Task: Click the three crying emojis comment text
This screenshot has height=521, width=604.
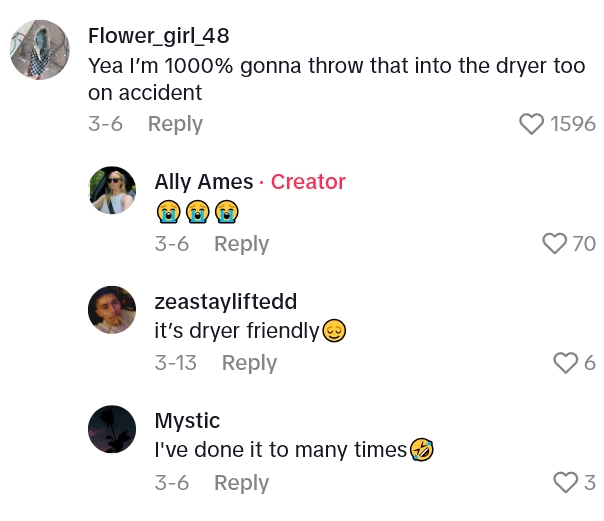Action: (x=198, y=212)
